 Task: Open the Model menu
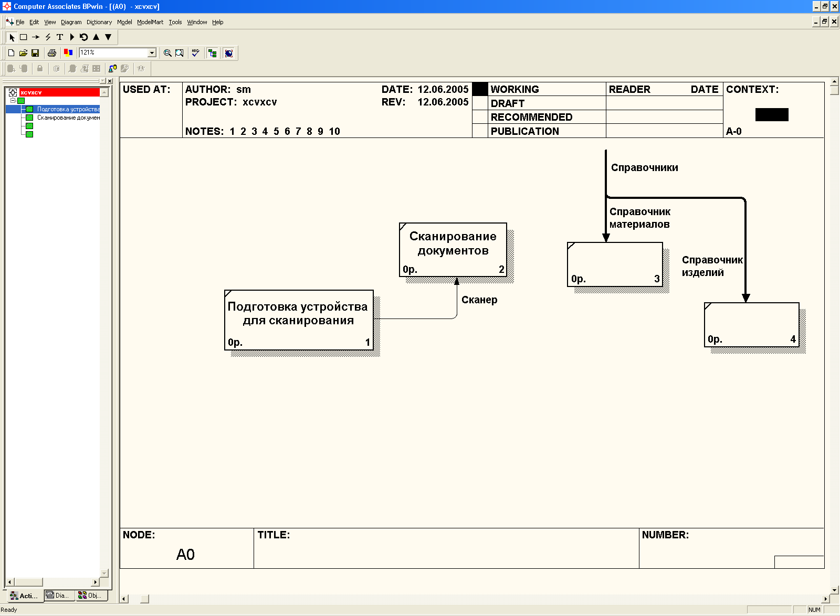click(x=124, y=22)
